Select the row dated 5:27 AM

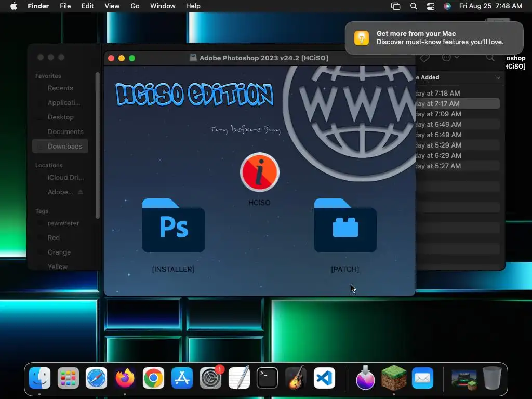(x=458, y=166)
